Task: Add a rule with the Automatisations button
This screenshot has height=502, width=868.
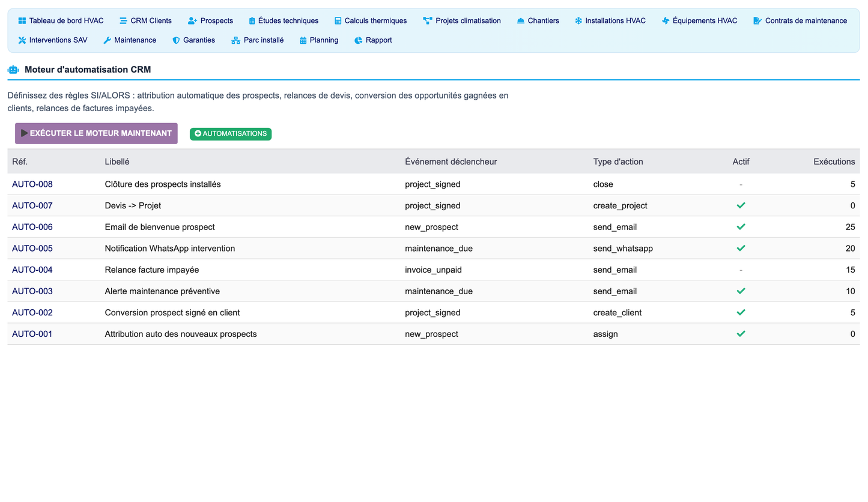Action: 231,134
